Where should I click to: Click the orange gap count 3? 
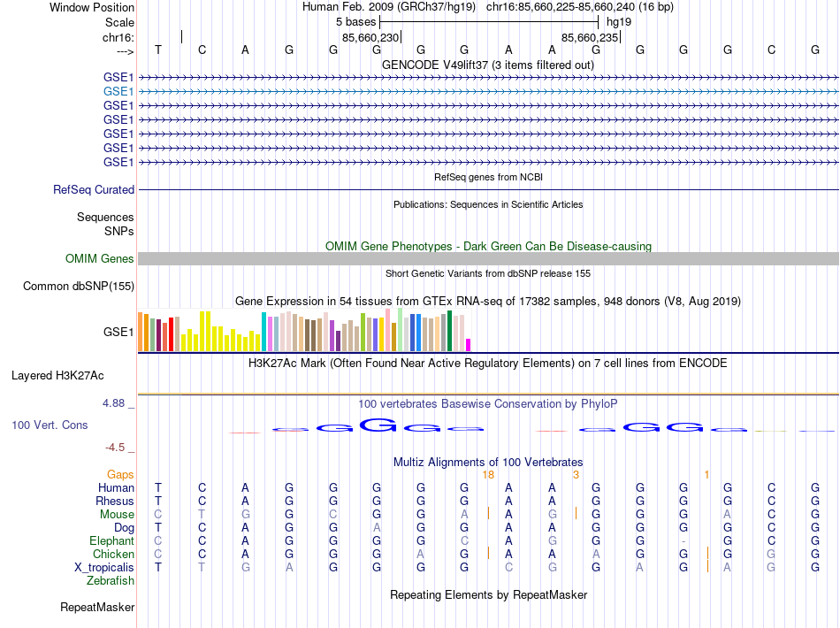(x=576, y=475)
